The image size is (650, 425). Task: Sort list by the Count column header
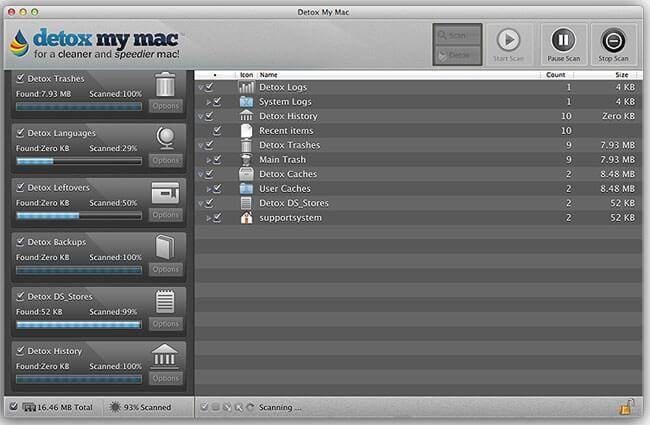(x=557, y=75)
